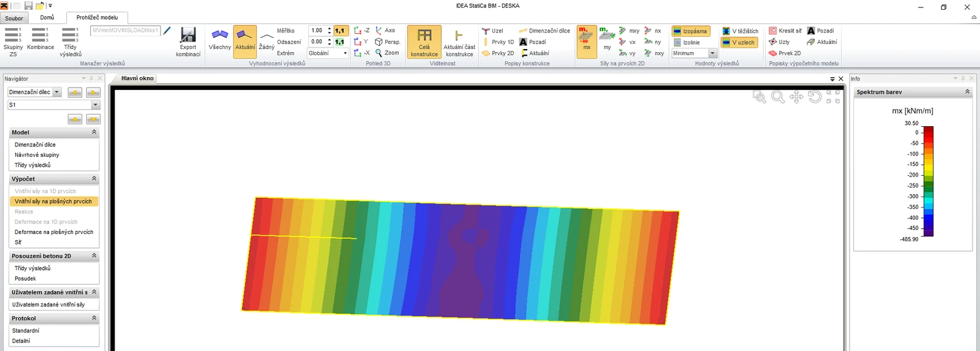Click the Skupiny ZS icon
This screenshot has height=351, width=980.
click(13, 42)
